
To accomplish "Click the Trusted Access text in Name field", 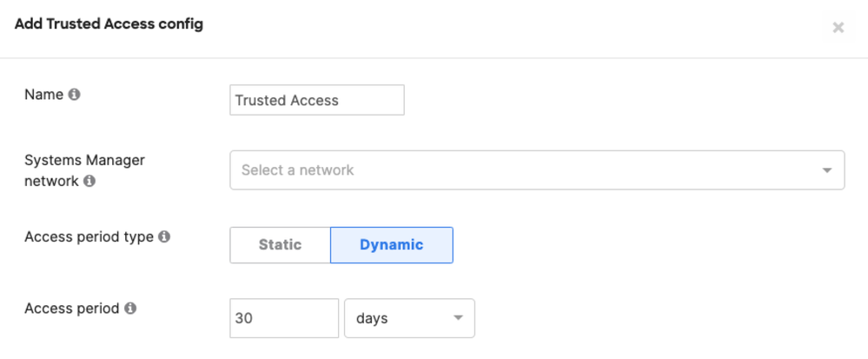I will (287, 100).
